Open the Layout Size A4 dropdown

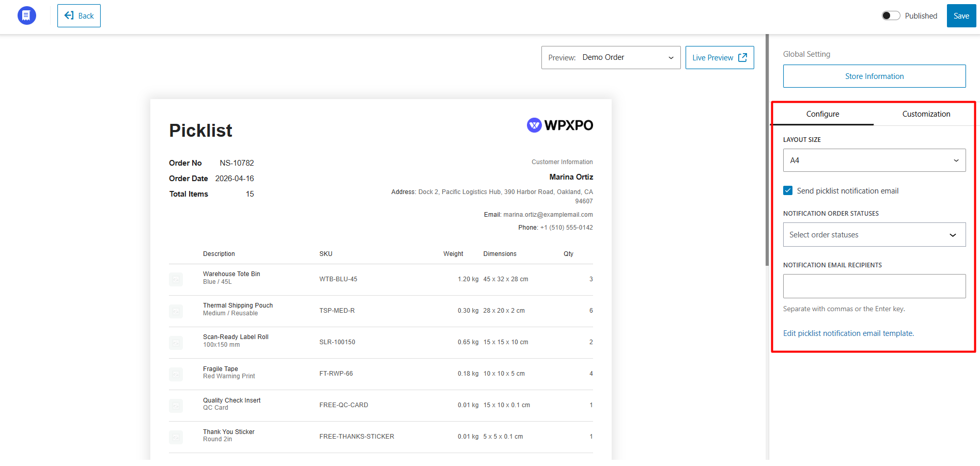874,160
